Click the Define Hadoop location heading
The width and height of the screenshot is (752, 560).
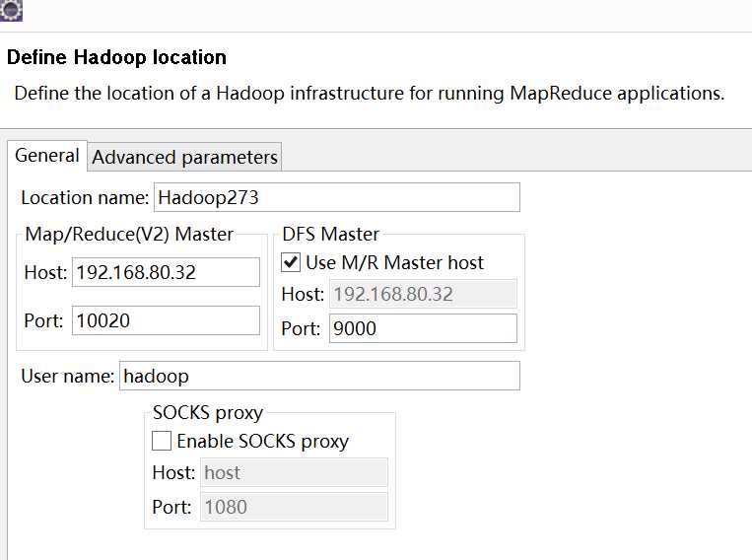point(116,57)
